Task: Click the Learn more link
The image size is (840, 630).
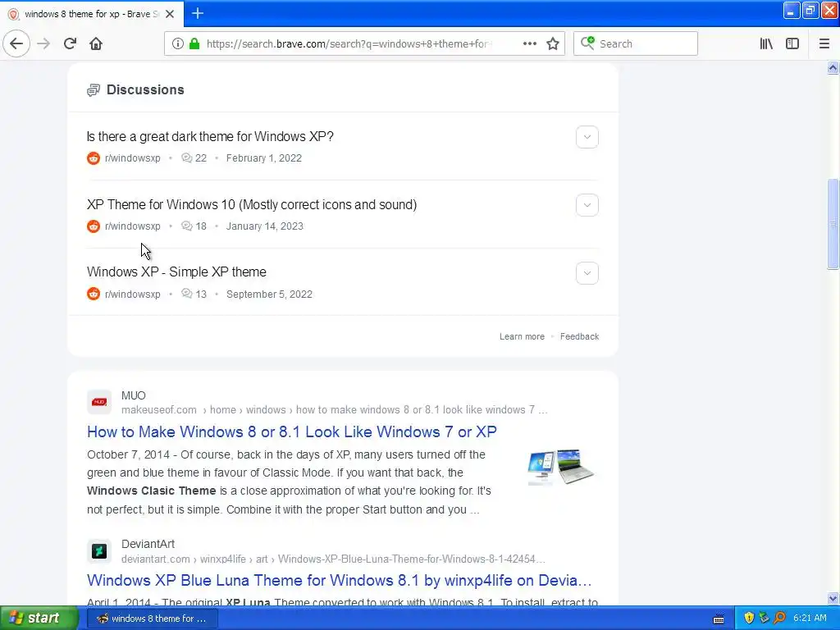Action: 522,336
